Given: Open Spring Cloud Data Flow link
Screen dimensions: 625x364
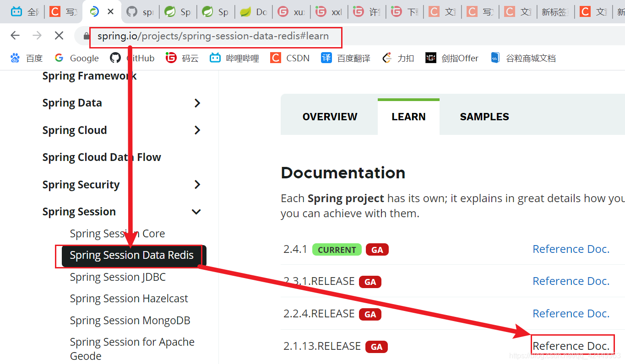Looking at the screenshot, I should coord(102,157).
